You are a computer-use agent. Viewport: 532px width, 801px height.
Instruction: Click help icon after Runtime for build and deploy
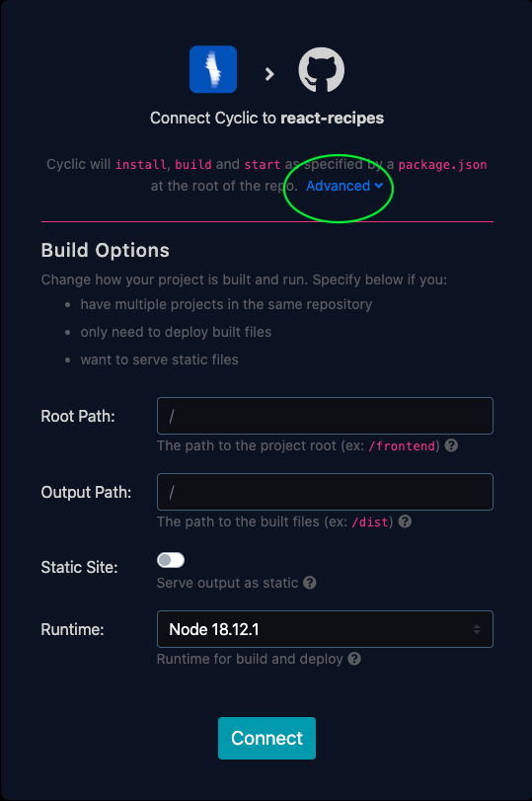[354, 659]
